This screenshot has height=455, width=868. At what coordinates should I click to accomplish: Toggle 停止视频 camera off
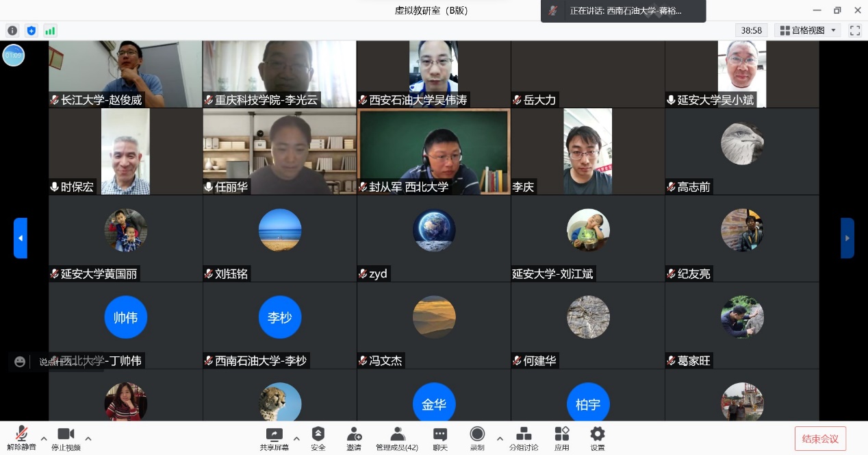(x=66, y=438)
